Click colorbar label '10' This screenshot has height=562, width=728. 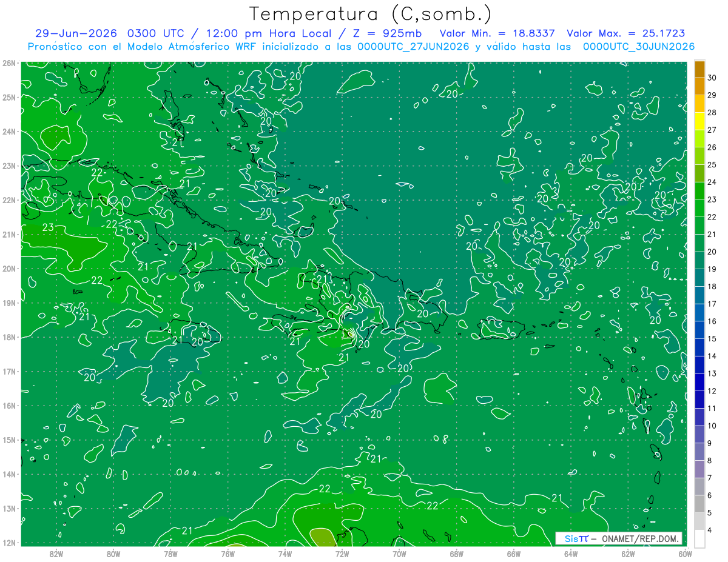pyautogui.click(x=712, y=426)
